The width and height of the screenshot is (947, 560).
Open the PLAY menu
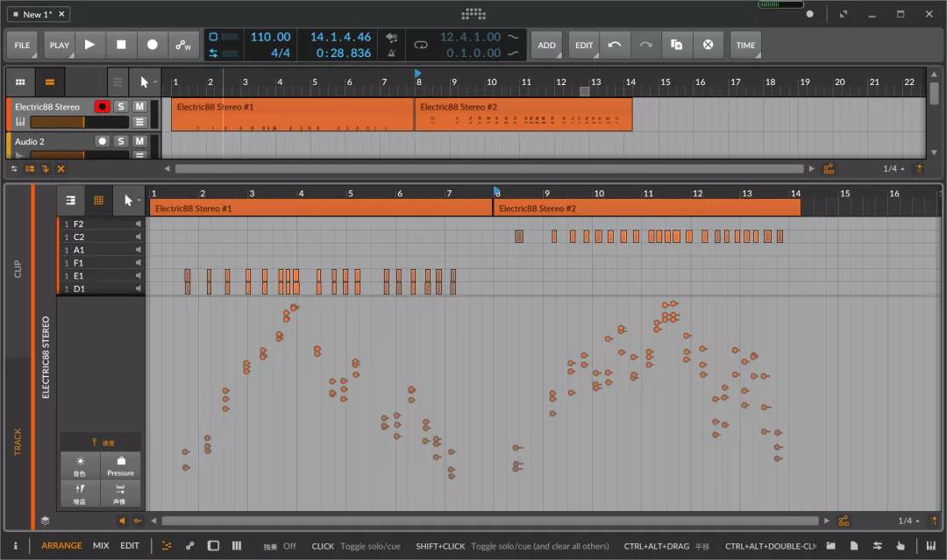click(60, 45)
